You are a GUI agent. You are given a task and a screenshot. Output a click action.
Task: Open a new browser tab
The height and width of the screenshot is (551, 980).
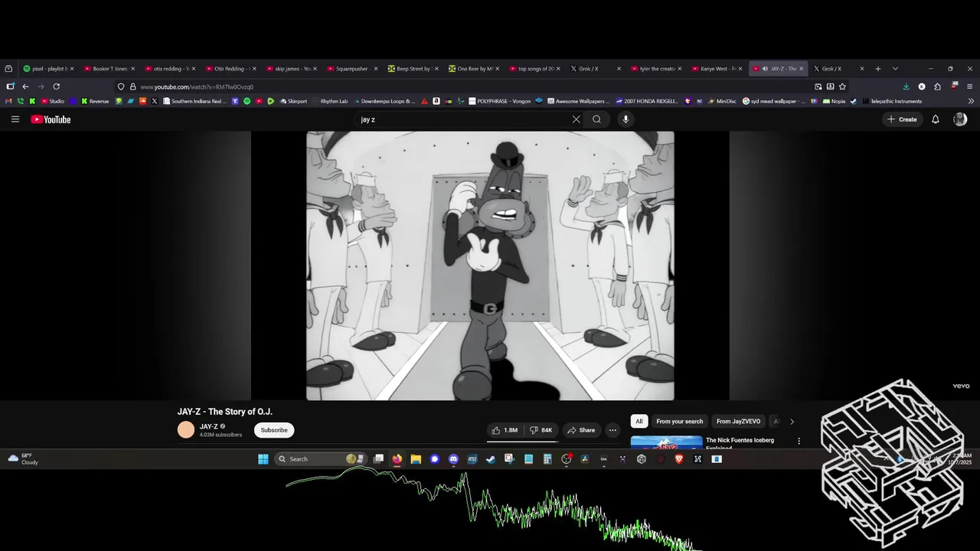click(x=877, y=69)
